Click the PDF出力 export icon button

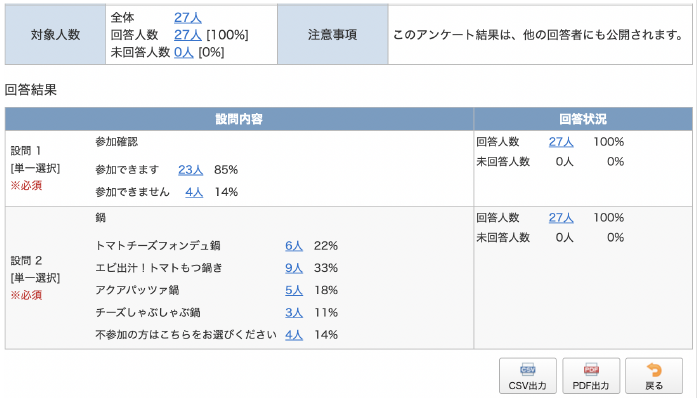591,376
